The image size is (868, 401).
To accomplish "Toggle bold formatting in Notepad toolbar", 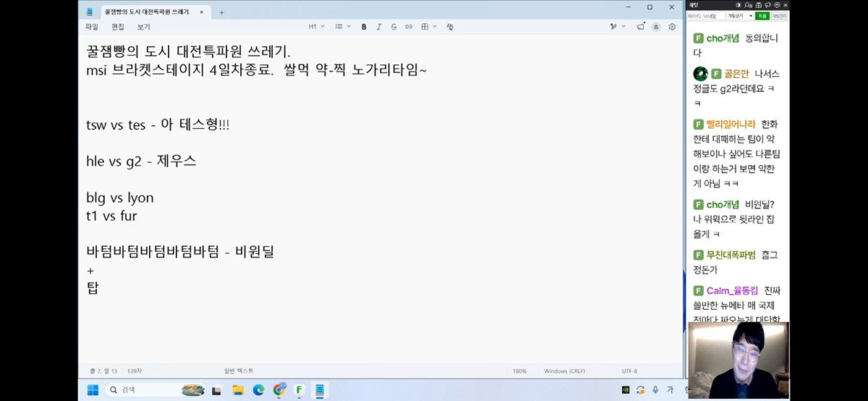I will [x=364, y=27].
